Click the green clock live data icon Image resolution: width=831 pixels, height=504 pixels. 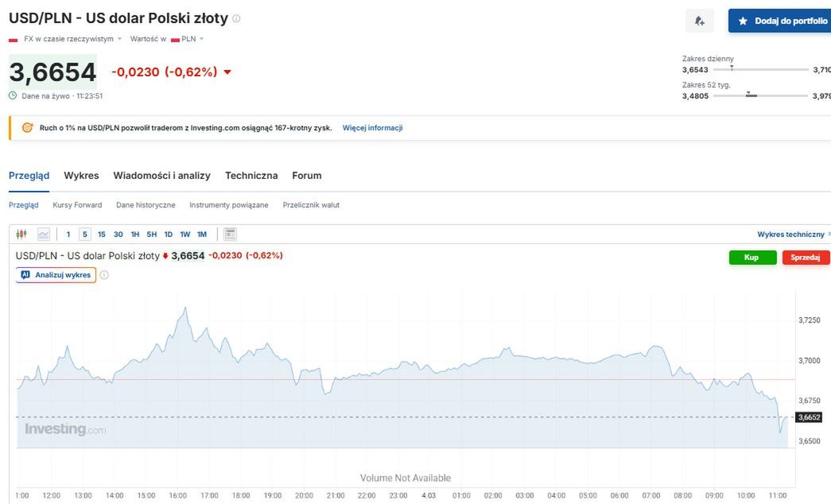coord(13,95)
